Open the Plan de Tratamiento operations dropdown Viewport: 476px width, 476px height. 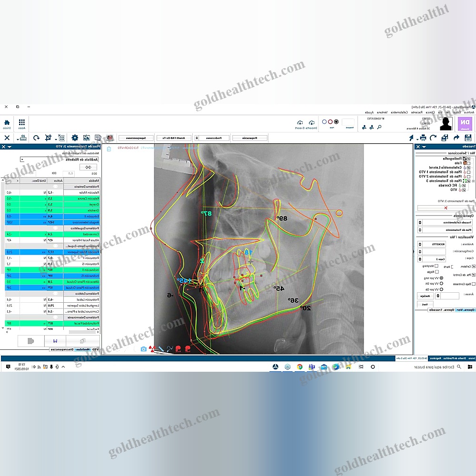[x=445, y=230]
